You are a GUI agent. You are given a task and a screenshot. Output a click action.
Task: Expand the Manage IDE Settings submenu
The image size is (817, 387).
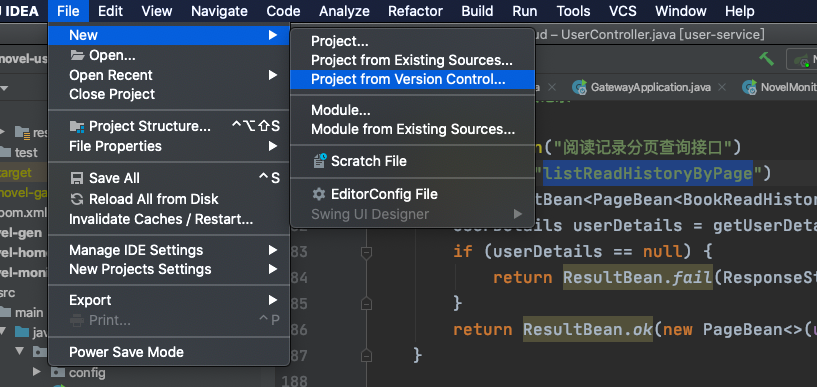[x=169, y=250]
